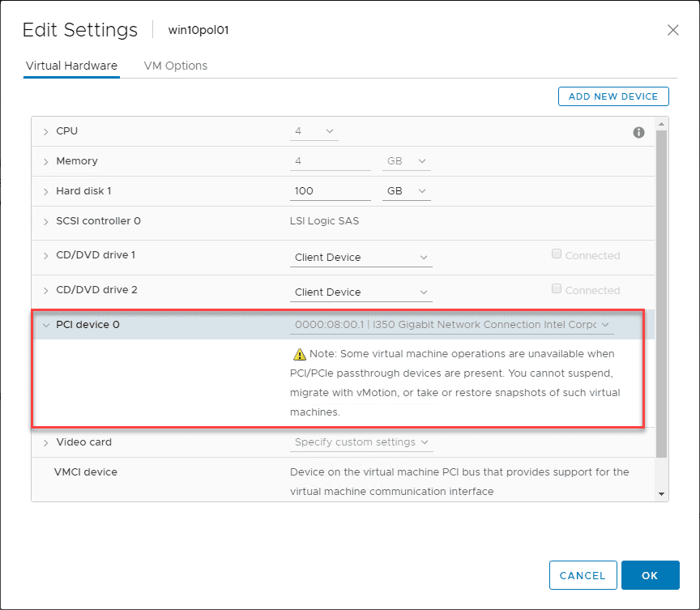Expand the CPU settings row
This screenshot has height=610, width=700.
pyautogui.click(x=46, y=131)
